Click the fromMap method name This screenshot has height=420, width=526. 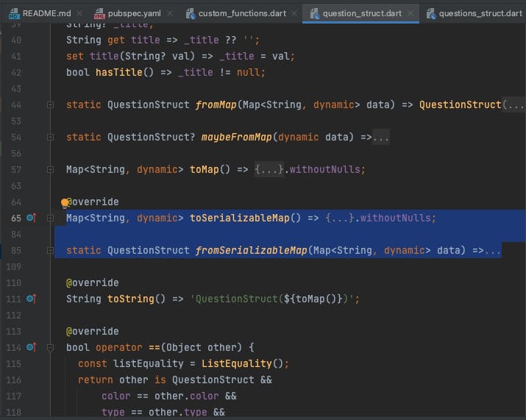point(216,105)
